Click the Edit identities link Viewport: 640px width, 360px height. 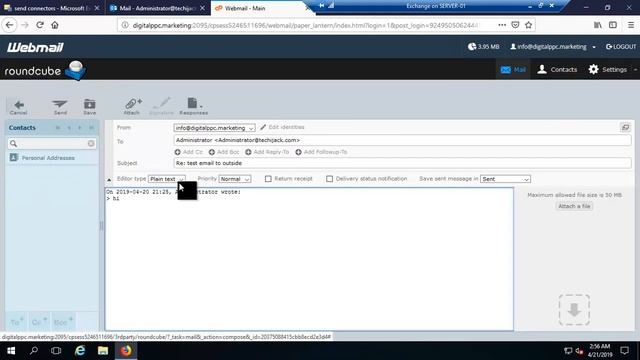click(x=282, y=127)
